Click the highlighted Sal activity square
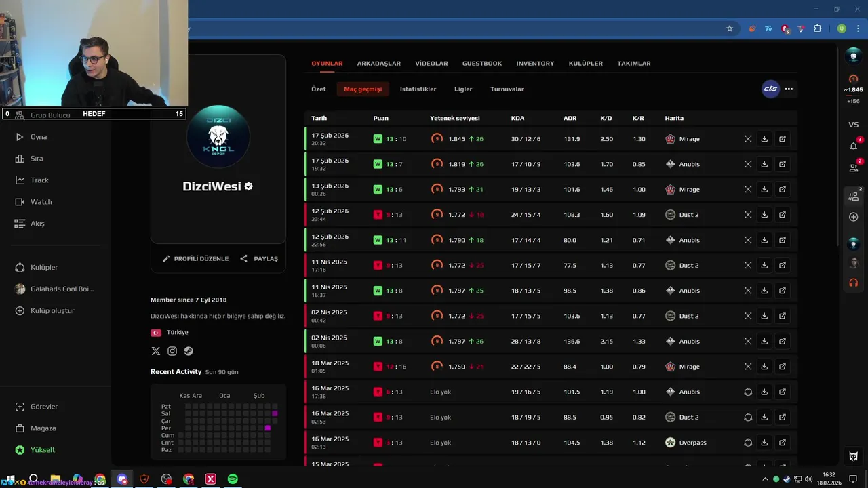Viewport: 868px width, 488px height. (275, 413)
